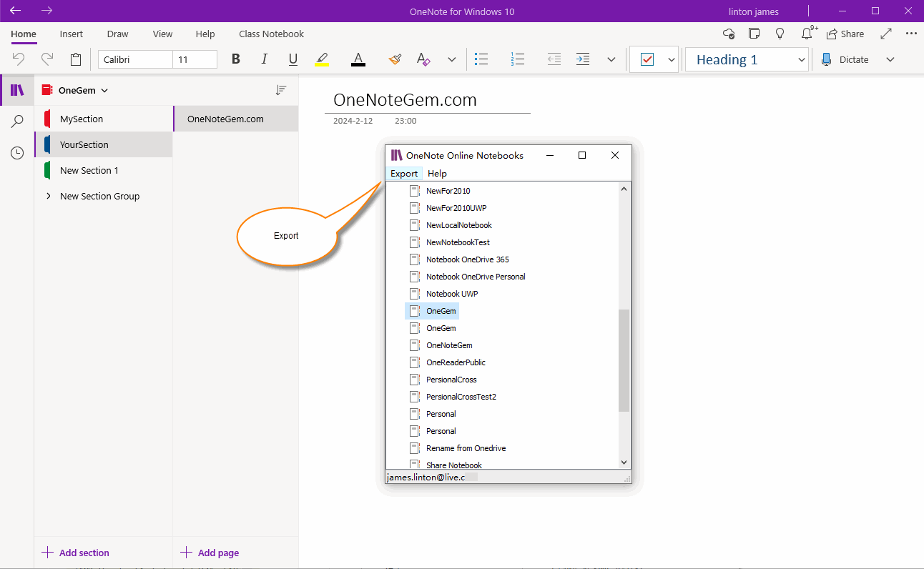Click the Redo arrow icon
The width and height of the screenshot is (924, 569).
pos(47,59)
